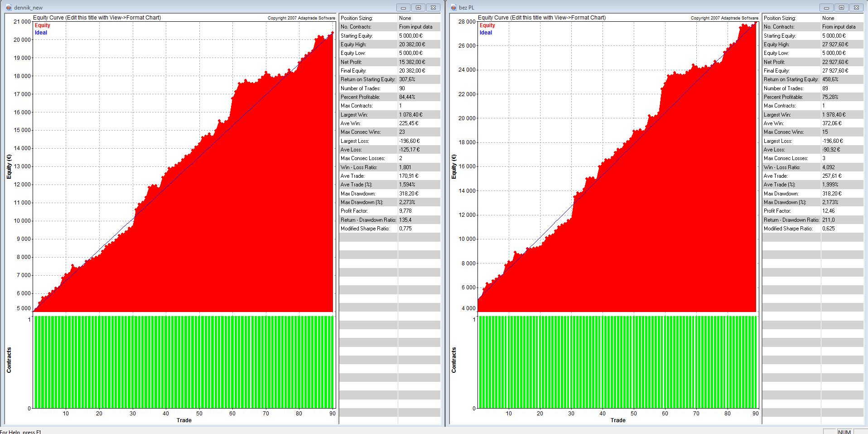The image size is (868, 434).
Task: Restore the bez PL window size
Action: click(841, 7)
